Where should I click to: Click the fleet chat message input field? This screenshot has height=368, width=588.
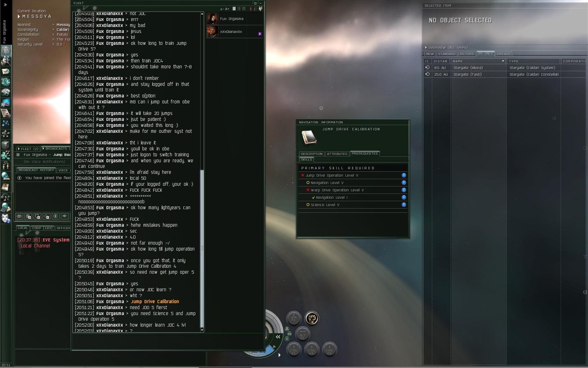tap(167, 341)
